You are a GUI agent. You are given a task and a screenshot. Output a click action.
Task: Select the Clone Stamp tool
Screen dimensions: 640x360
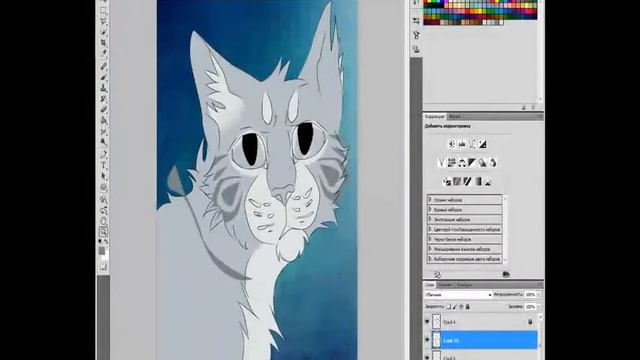(x=104, y=87)
